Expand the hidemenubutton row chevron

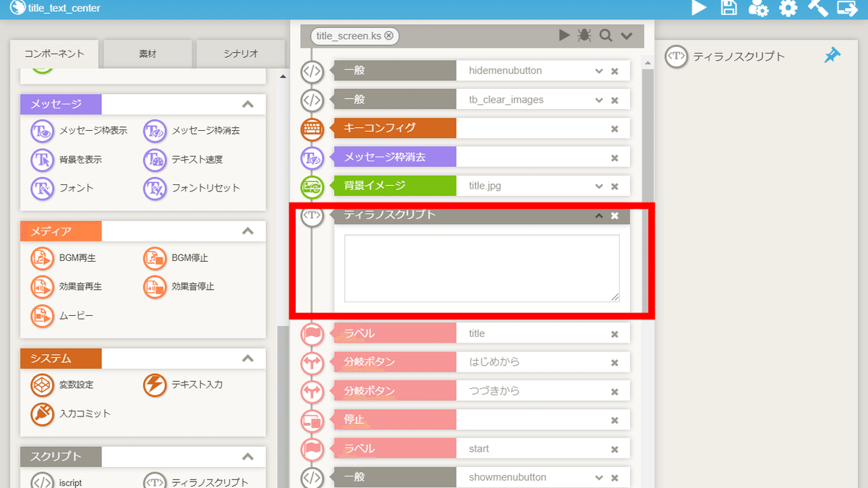coord(599,71)
